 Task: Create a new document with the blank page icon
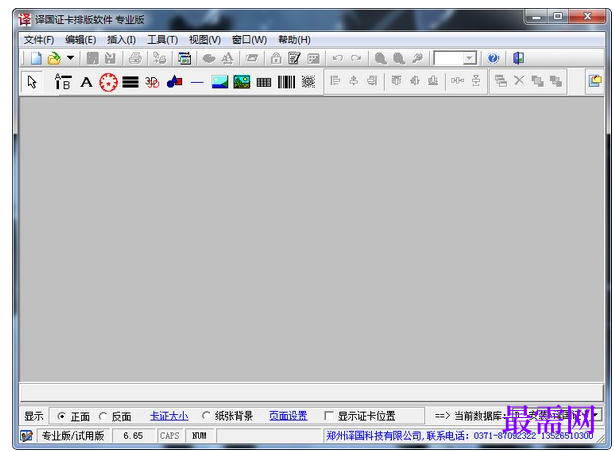point(36,59)
